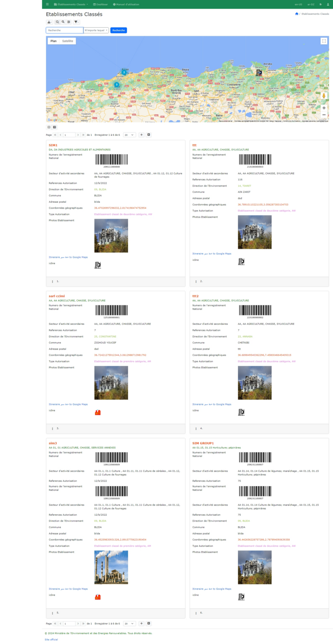Select the Plan map type
333x644 pixels.
54,41
